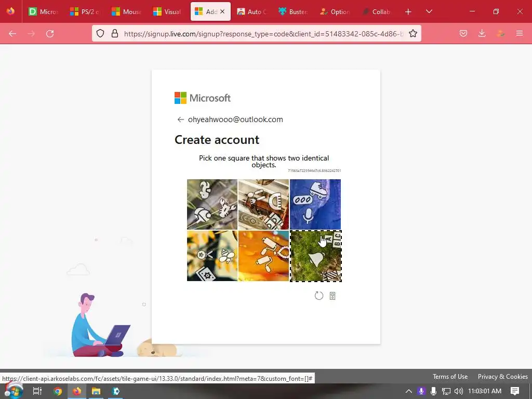The height and width of the screenshot is (399, 532).
Task: Open File Explorer from the taskbar
Action: (96, 391)
